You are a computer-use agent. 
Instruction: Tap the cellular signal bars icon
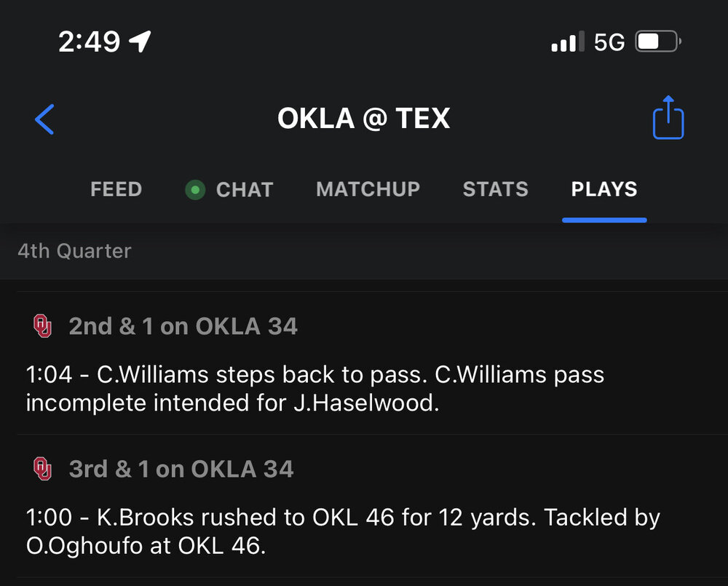tap(567, 42)
